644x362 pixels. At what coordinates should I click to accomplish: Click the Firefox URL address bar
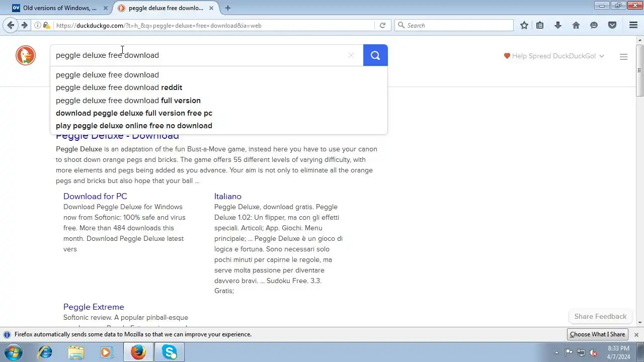(214, 25)
